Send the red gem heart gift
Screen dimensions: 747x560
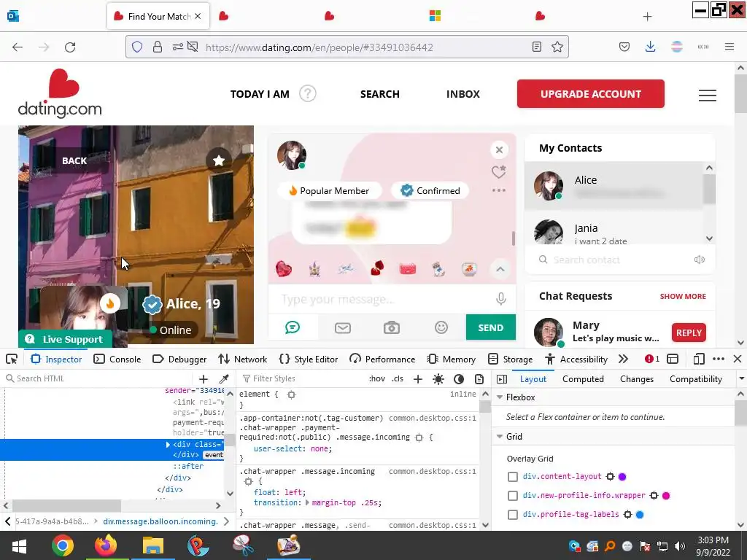coord(284,269)
